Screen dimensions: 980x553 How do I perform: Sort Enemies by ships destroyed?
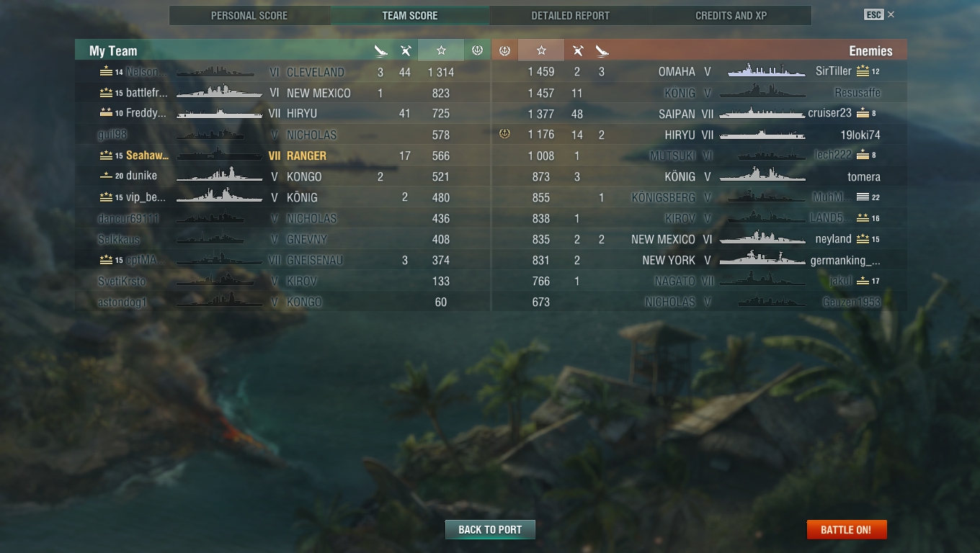[602, 50]
